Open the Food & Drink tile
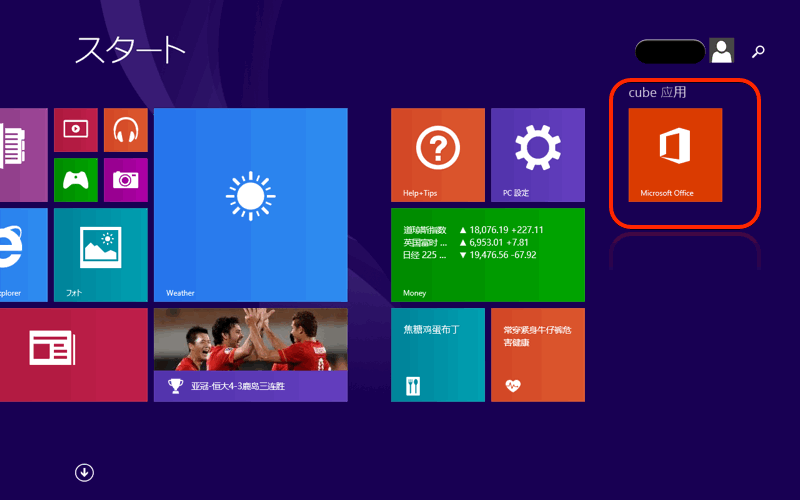The height and width of the screenshot is (500, 800). coord(437,354)
